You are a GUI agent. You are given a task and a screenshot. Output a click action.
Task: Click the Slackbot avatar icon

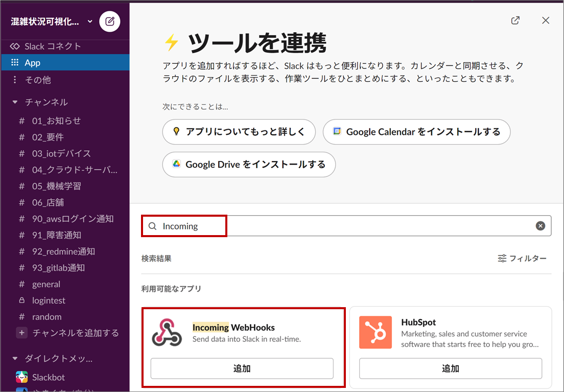(21, 377)
